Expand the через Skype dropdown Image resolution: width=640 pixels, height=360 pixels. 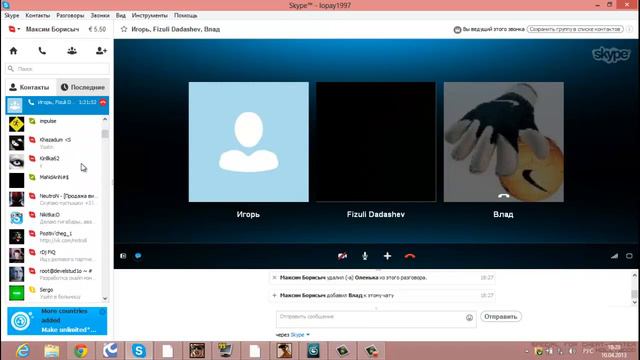300,335
